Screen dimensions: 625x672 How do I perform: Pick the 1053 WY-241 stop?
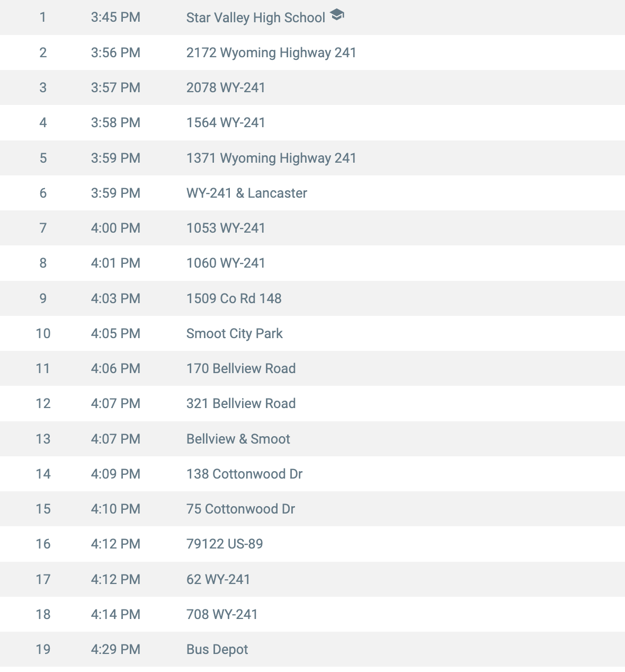pos(312,228)
